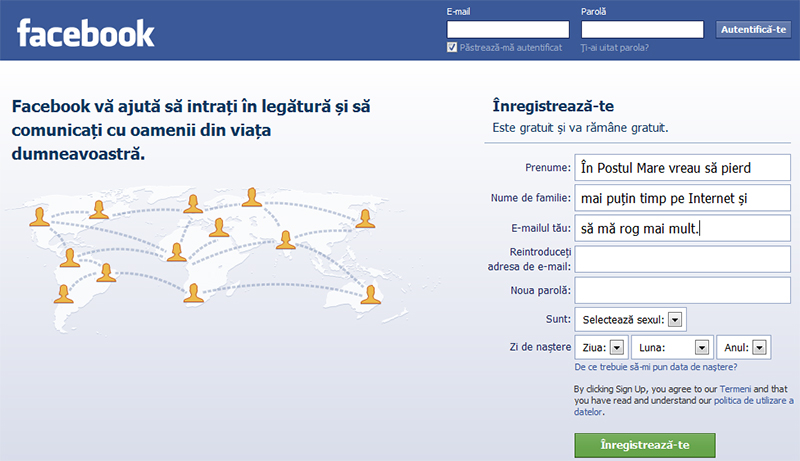Click the Noua parolă field

pos(683,290)
